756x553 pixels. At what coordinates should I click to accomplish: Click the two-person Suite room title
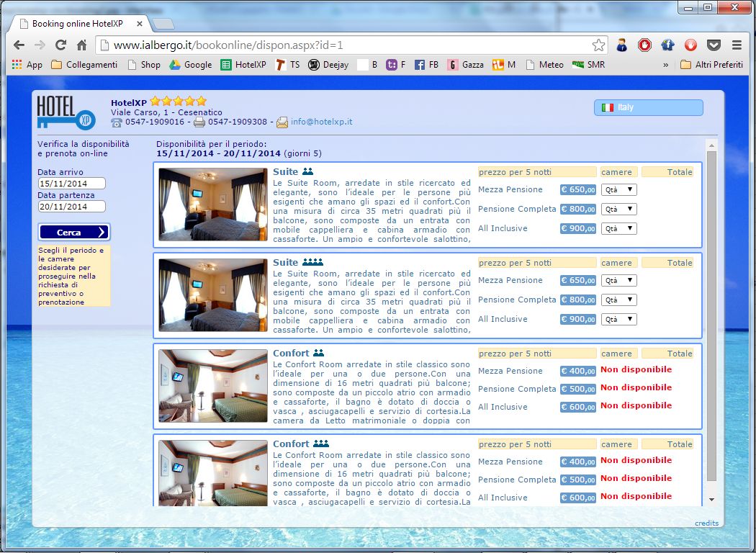click(285, 171)
